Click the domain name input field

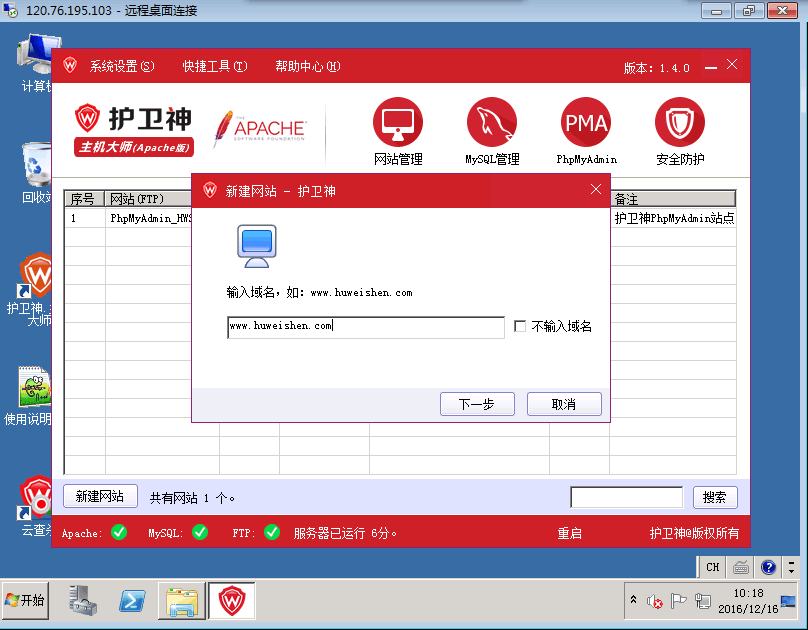click(365, 327)
